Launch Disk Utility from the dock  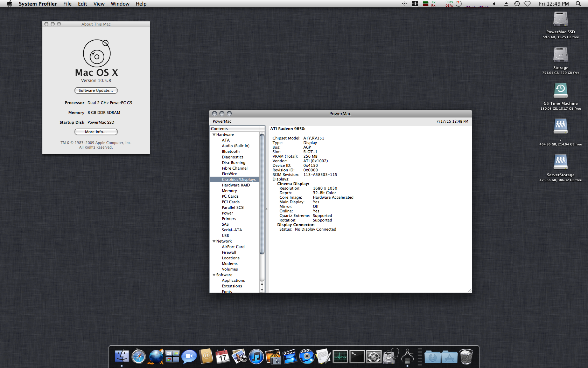coord(390,357)
